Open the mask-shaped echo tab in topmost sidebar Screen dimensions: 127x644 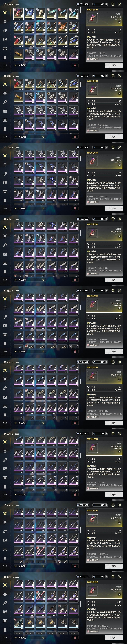click(x=5, y=21)
